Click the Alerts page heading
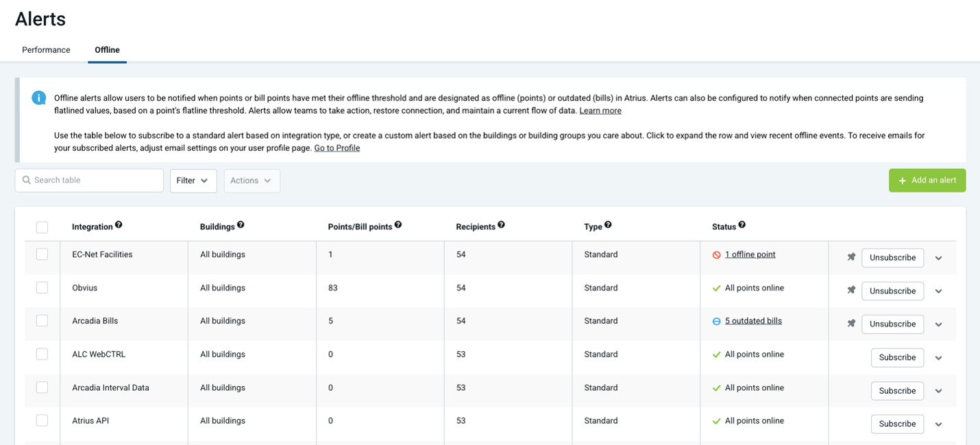This screenshot has height=445, width=980. (40, 19)
